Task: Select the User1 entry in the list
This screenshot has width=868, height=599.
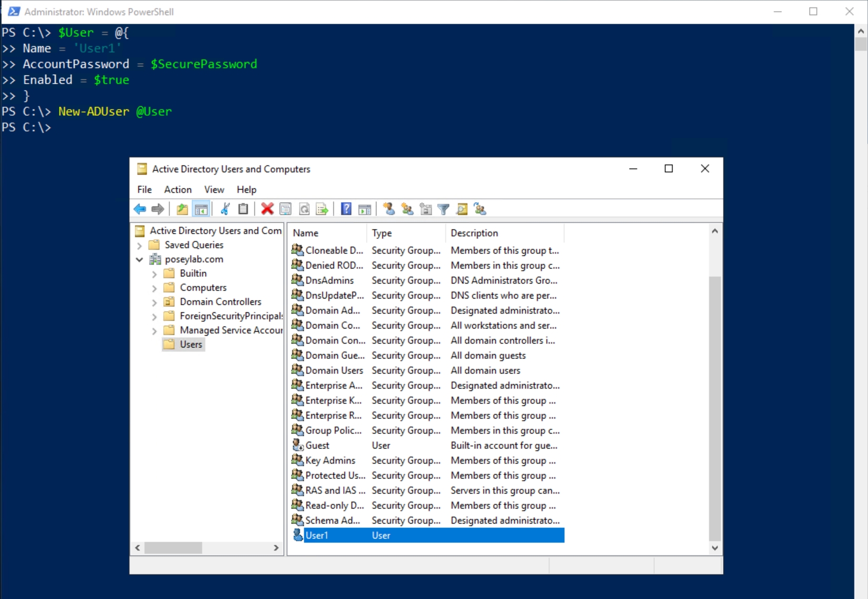Action: coord(317,535)
